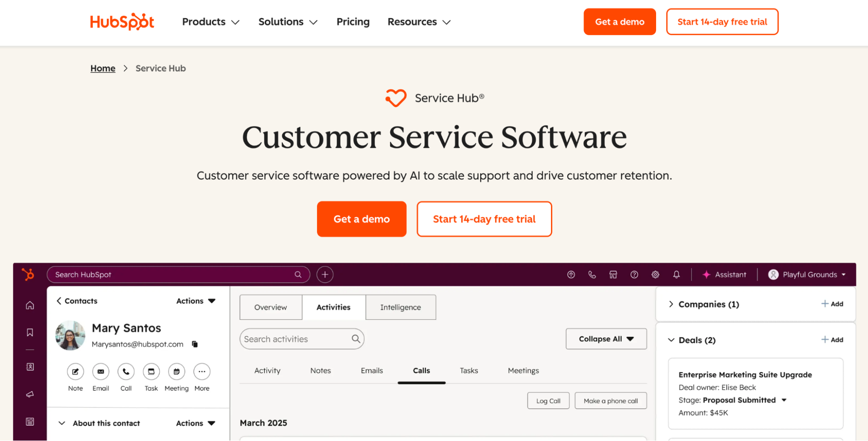The image size is (868, 441).
Task: Click the large Get a demo button
Action: tap(361, 219)
